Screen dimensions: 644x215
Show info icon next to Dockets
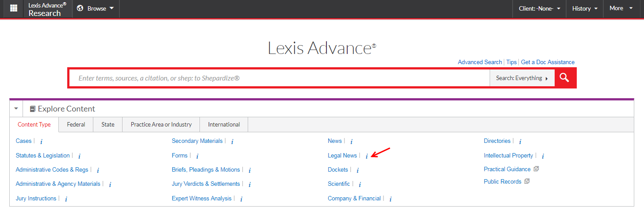tap(357, 170)
